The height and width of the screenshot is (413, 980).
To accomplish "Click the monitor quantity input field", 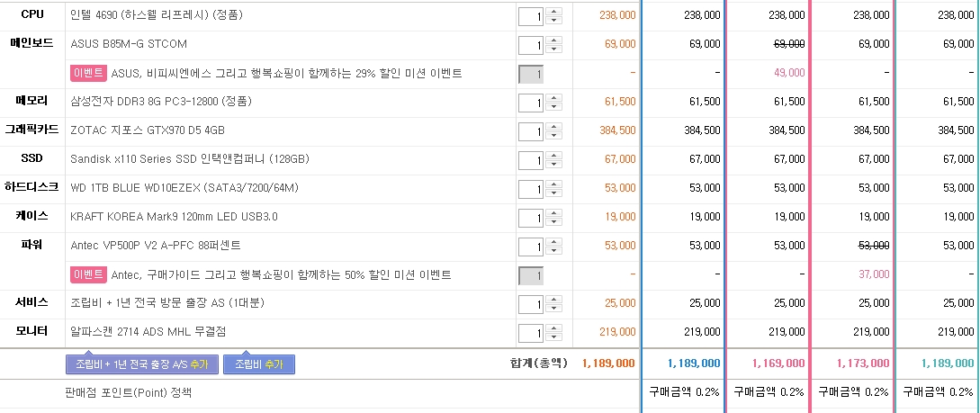I will point(531,333).
